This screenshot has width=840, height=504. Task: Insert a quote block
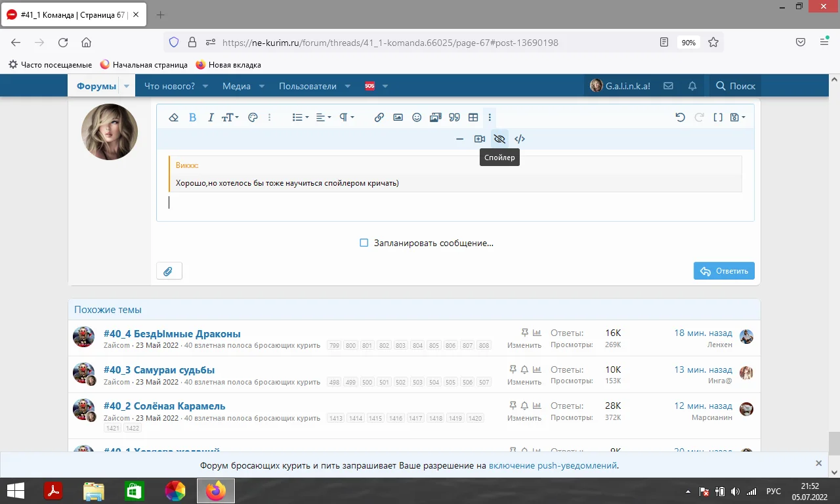pos(454,117)
